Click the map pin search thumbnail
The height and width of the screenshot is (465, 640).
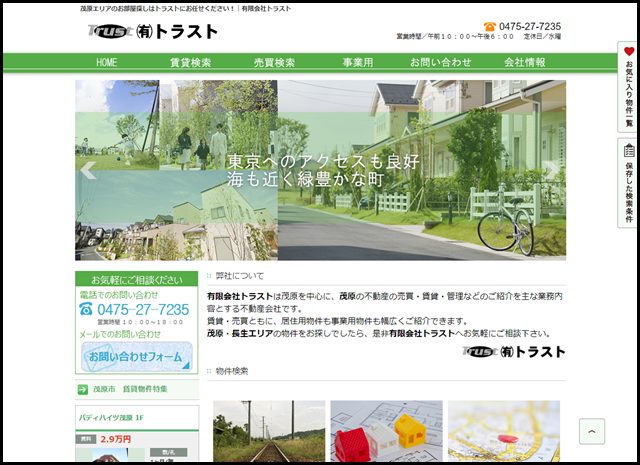(x=504, y=431)
